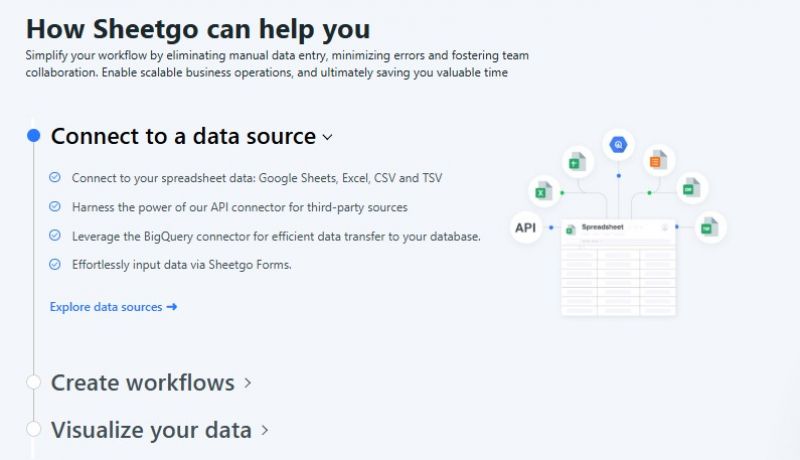Click the blue active step marker dot
Viewport: 800px width, 460px height.
(x=34, y=136)
